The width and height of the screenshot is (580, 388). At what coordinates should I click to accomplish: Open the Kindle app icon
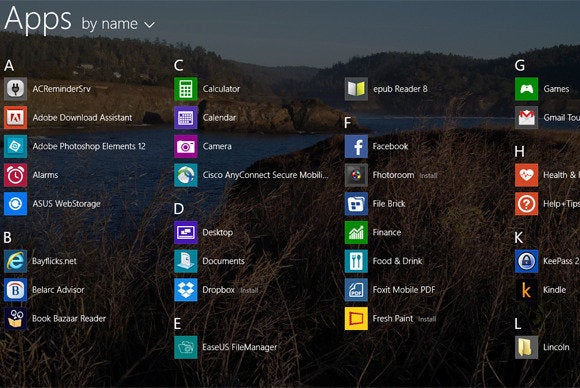click(526, 290)
